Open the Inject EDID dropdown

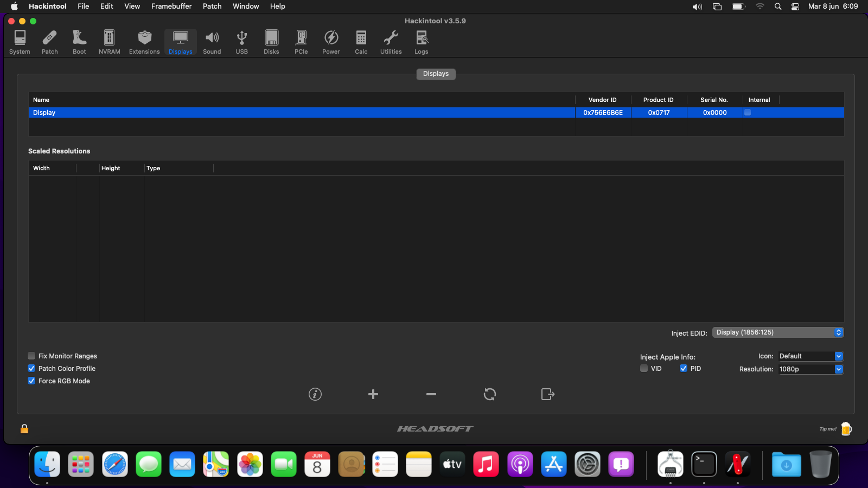(x=778, y=332)
